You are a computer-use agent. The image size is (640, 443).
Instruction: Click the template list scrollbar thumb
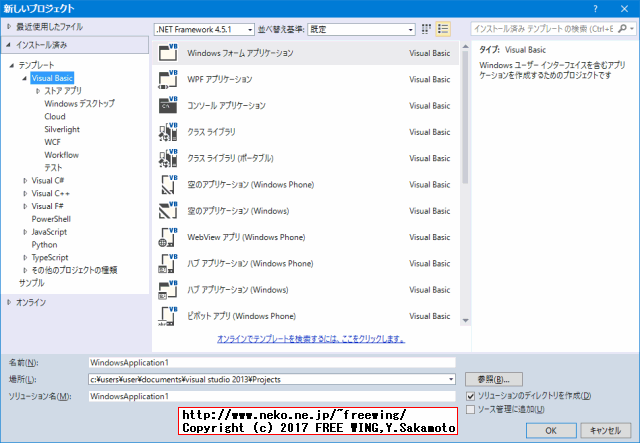click(465, 117)
